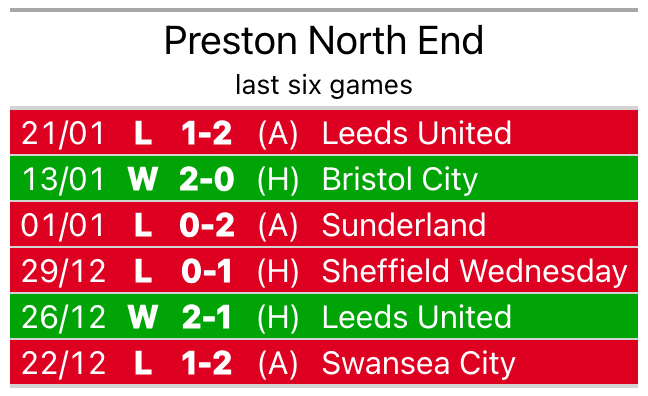Click the (A) marker in the Swansea City row

278,364
